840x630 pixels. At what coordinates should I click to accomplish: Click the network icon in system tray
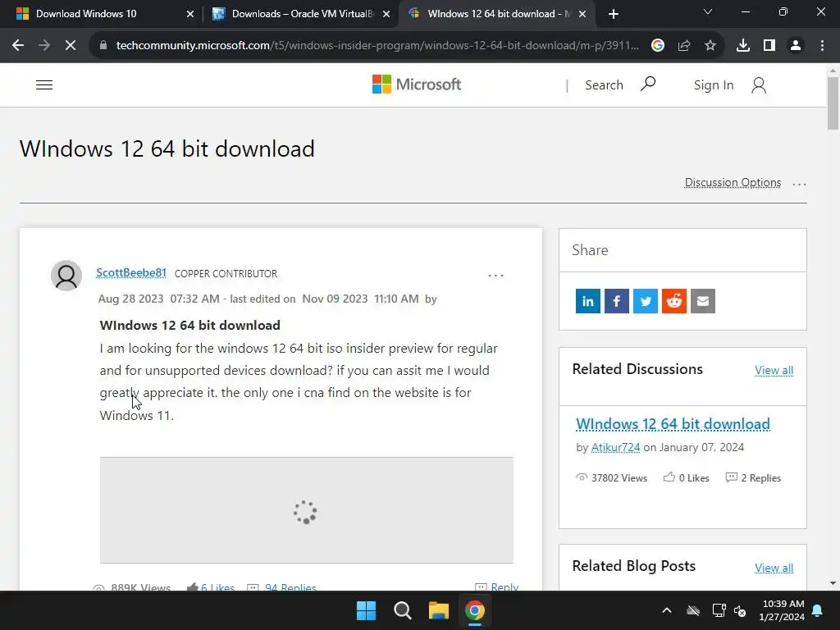point(719,610)
